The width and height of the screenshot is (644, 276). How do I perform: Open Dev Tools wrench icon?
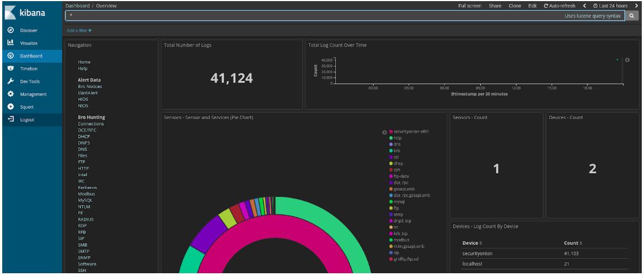(x=11, y=81)
